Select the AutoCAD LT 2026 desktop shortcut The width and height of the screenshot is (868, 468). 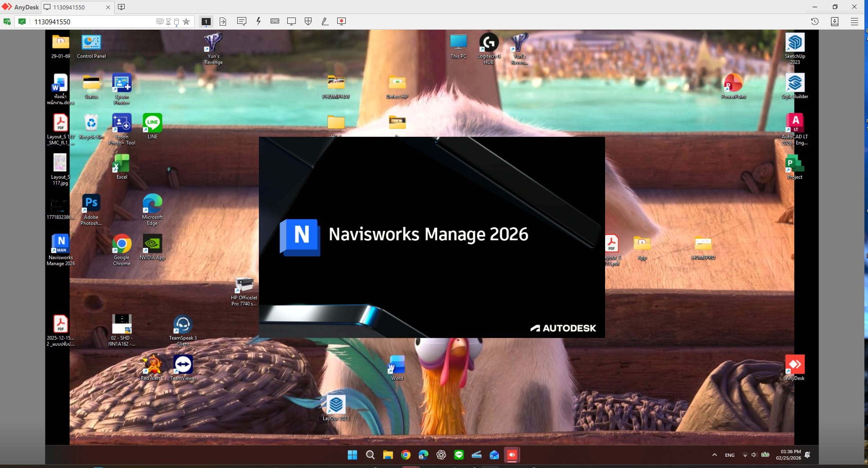(x=795, y=129)
